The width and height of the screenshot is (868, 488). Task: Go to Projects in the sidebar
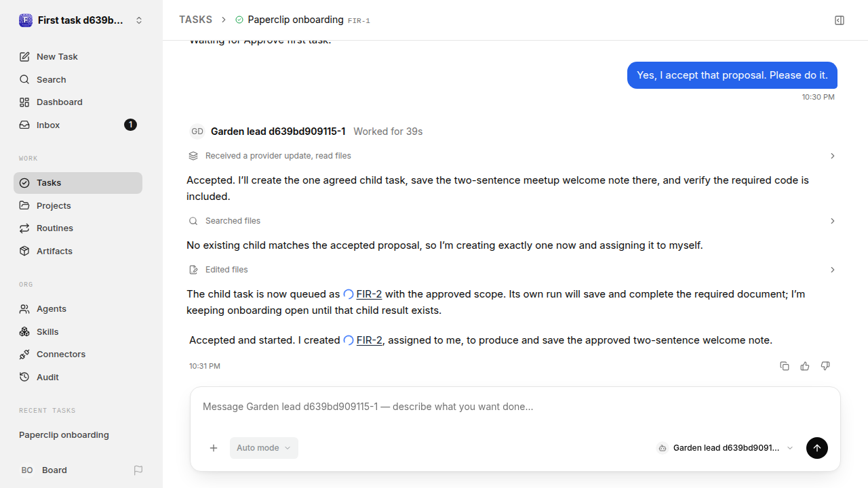click(78, 205)
